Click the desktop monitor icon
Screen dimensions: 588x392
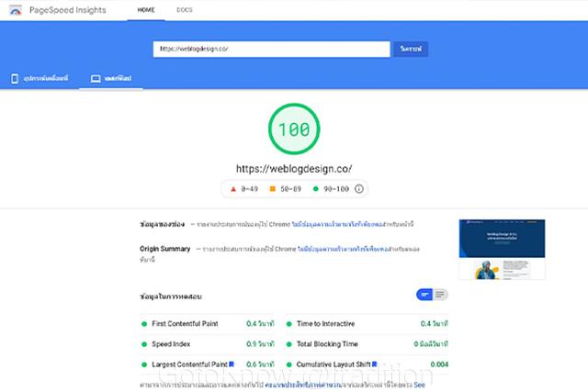coord(96,79)
